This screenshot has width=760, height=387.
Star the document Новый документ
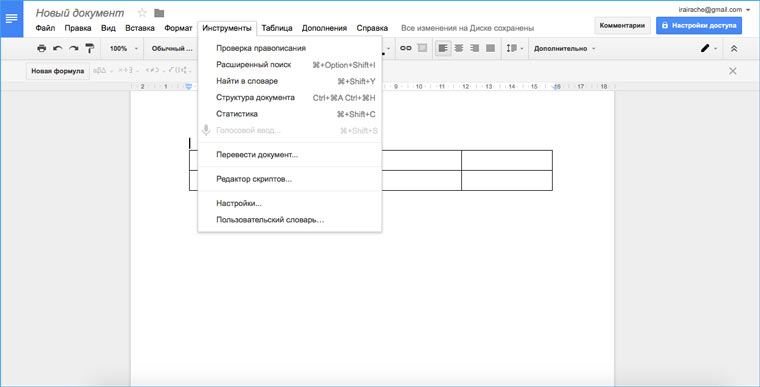point(142,13)
